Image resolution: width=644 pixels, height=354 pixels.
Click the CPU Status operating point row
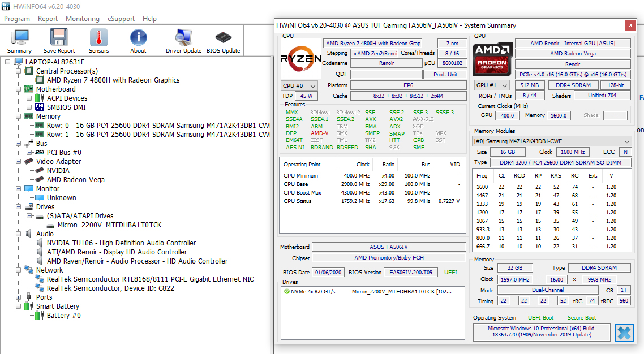(x=371, y=201)
